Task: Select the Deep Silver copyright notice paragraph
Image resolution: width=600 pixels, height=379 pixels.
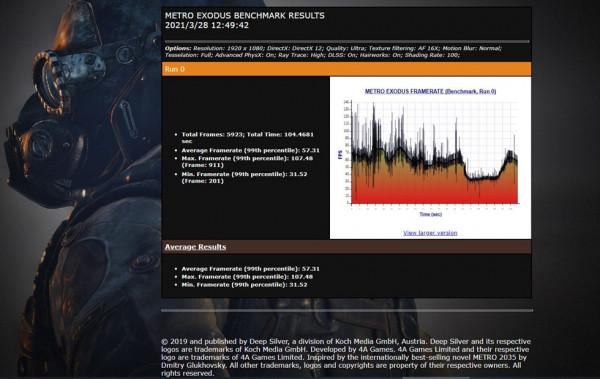Action: pyautogui.click(x=346, y=357)
